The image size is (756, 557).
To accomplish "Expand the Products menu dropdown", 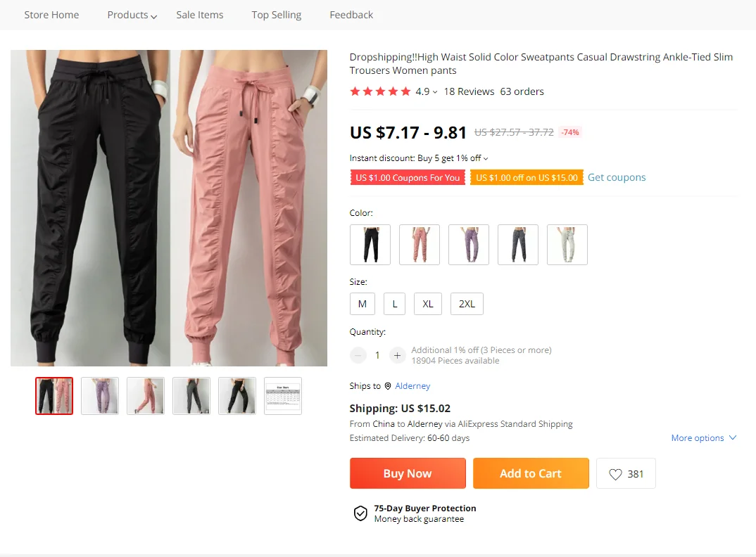I will [132, 15].
